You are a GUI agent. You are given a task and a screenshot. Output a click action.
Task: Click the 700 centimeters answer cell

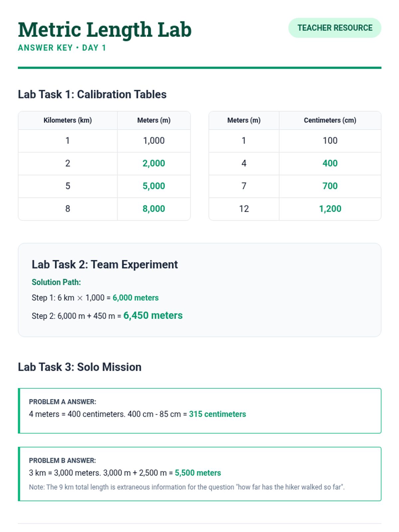pos(330,186)
